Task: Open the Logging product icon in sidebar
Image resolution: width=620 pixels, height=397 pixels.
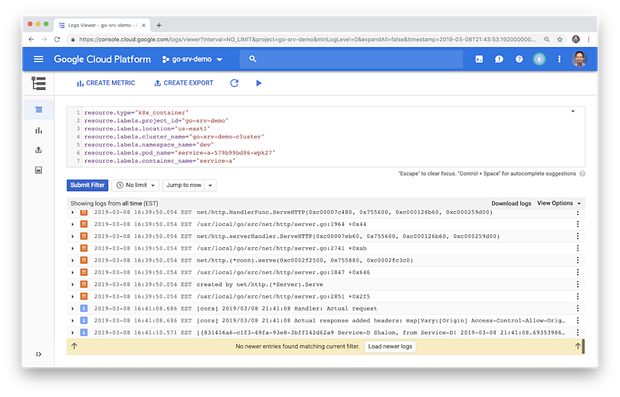Action: (39, 83)
